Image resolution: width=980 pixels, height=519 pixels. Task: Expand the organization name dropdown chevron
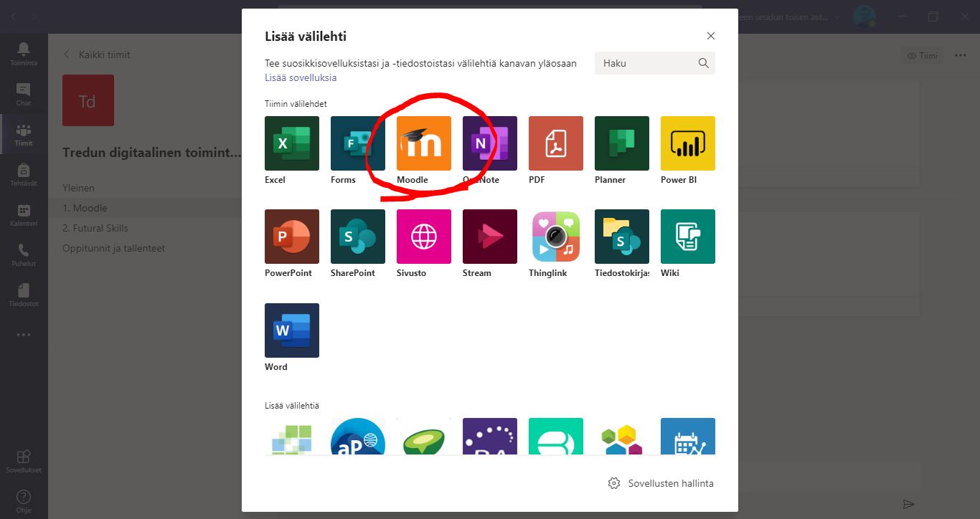click(x=837, y=16)
